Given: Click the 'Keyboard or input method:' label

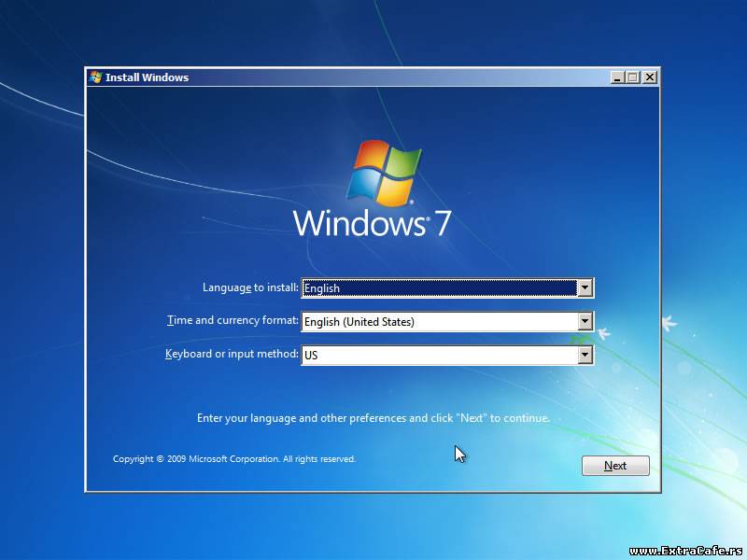Looking at the screenshot, I should point(232,354).
